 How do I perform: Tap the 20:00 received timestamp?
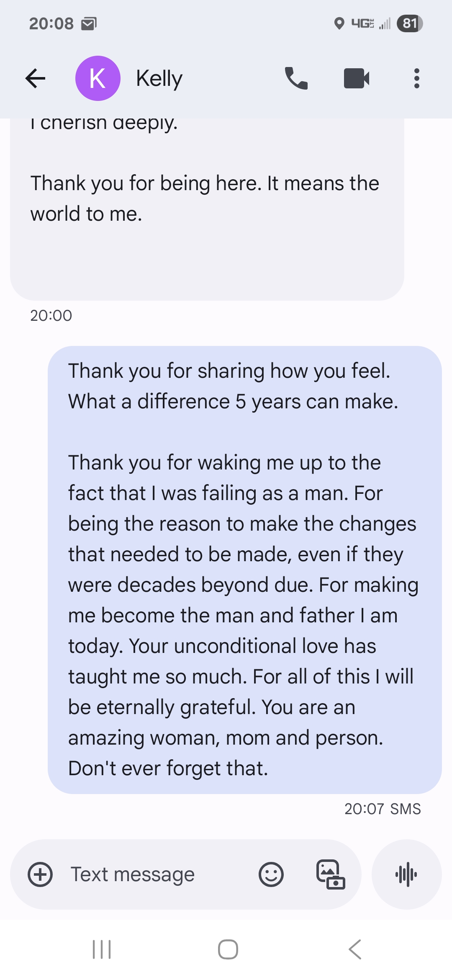coord(51,315)
